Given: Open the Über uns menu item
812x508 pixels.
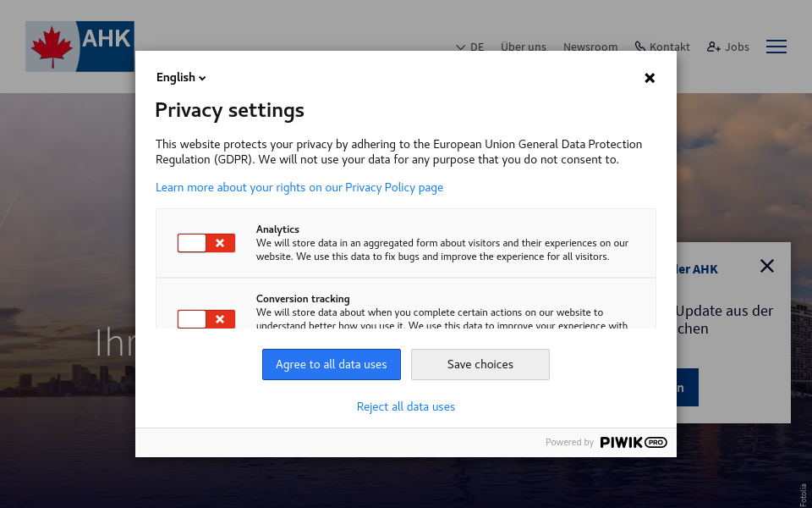Looking at the screenshot, I should (523, 47).
